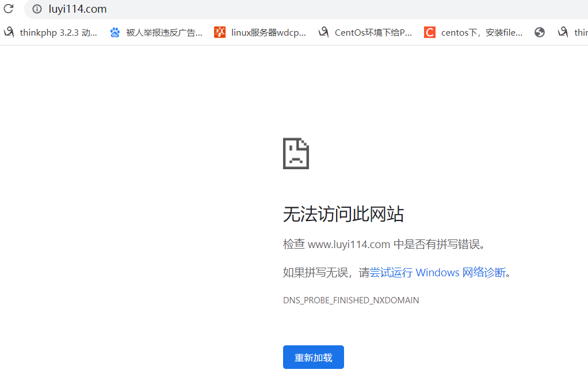This screenshot has height=381, width=588.
Task: Click the red C favicon bookmark
Action: point(430,33)
